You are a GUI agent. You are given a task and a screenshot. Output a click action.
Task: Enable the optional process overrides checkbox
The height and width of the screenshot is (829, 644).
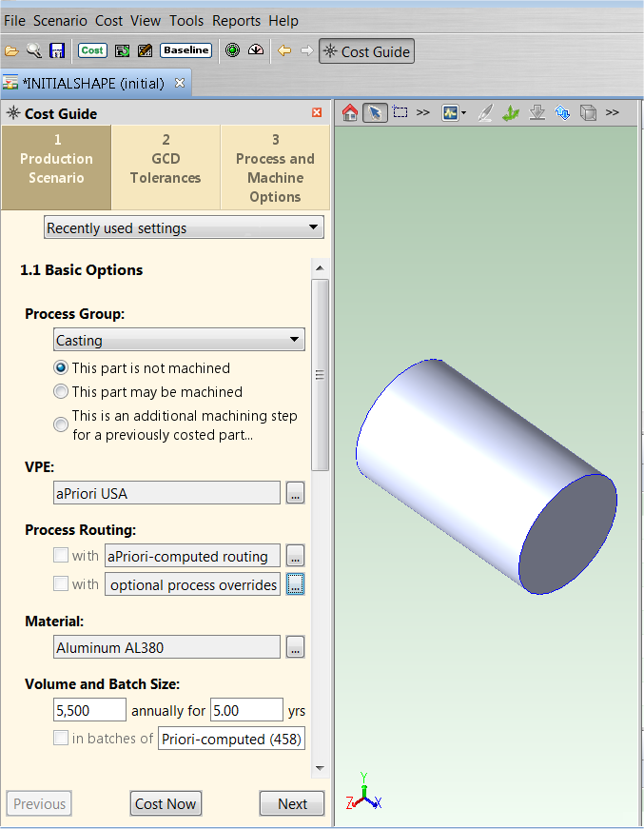coord(61,584)
